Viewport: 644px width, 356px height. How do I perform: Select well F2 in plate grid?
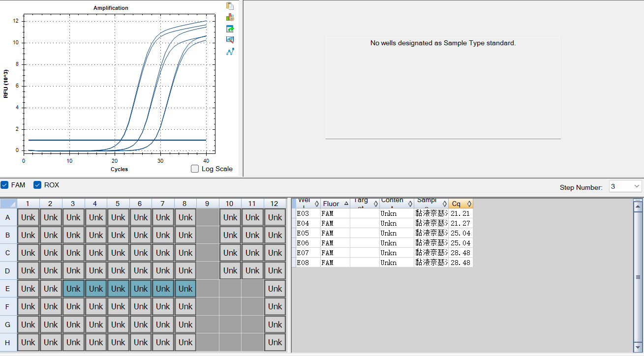coord(51,306)
